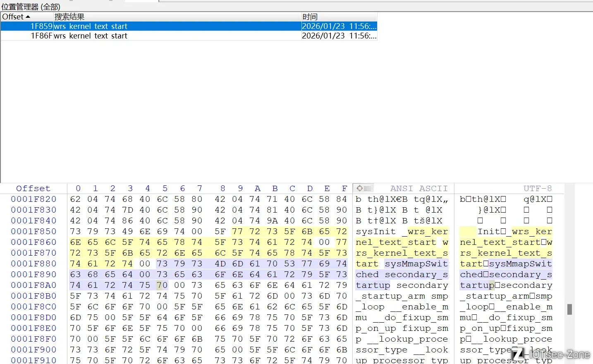Click the hex view Offset header

(x=33, y=188)
